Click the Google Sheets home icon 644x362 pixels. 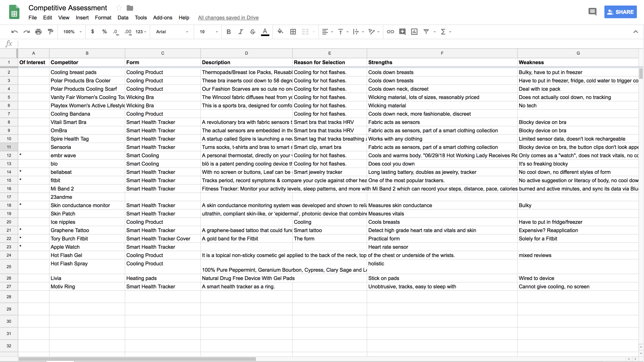(14, 12)
